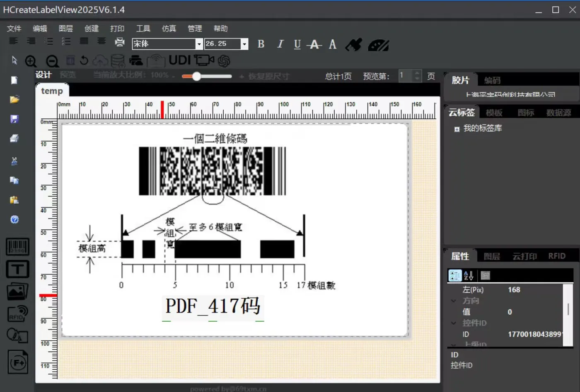This screenshot has width=580, height=392.
Task: Click the RFID tool icon in sidebar
Action: pos(17,314)
